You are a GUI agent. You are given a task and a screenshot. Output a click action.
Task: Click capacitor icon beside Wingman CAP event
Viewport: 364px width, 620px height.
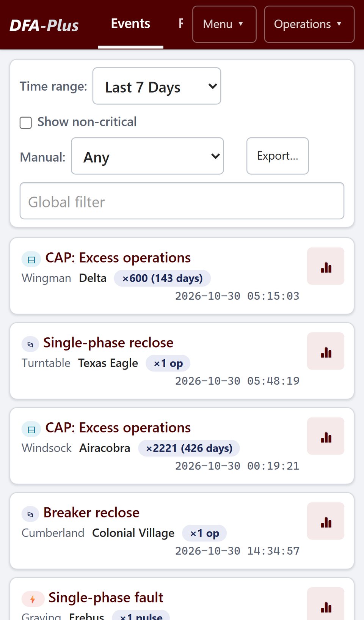coord(31,260)
